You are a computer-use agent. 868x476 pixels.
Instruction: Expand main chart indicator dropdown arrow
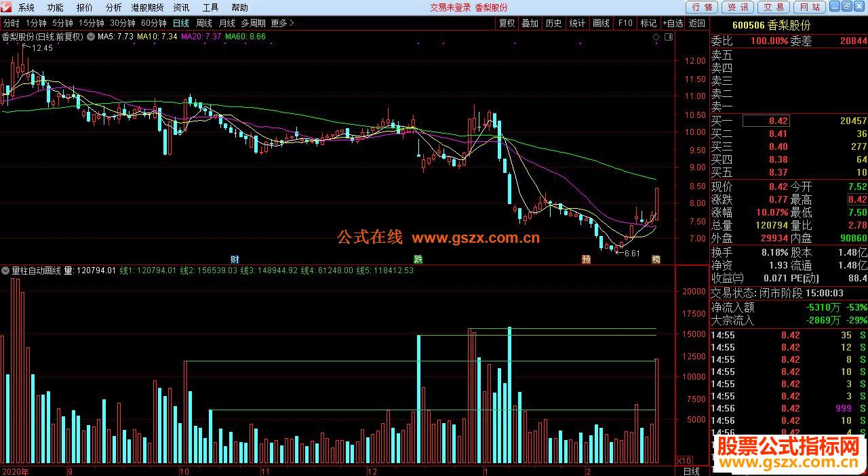[91, 37]
